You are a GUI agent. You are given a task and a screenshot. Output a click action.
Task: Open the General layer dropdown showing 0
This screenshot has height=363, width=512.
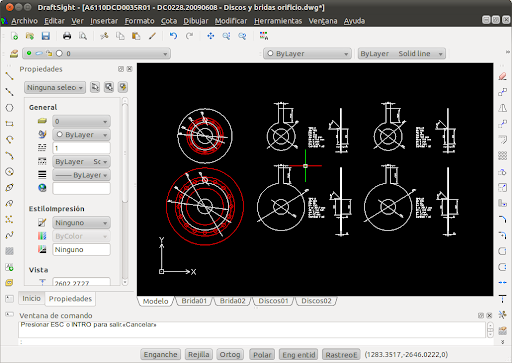click(81, 121)
